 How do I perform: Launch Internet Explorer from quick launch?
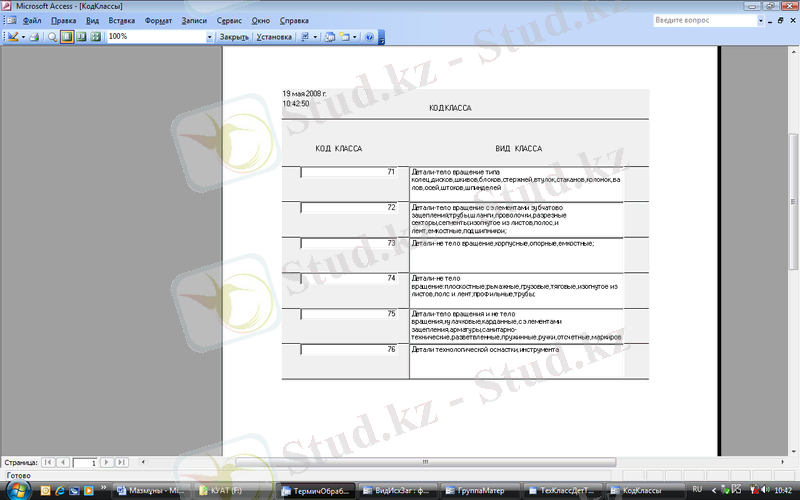(60, 491)
